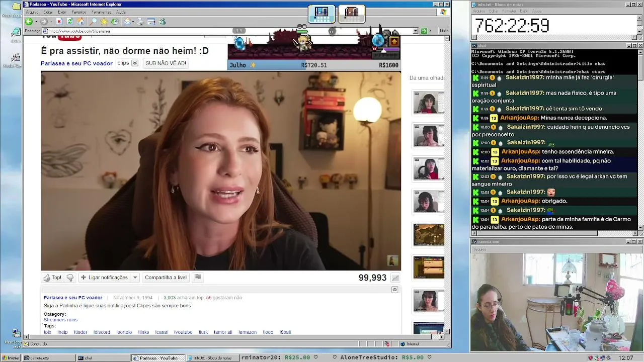
Task: Switch to the camera.exe taskbar button
Action: point(48,358)
